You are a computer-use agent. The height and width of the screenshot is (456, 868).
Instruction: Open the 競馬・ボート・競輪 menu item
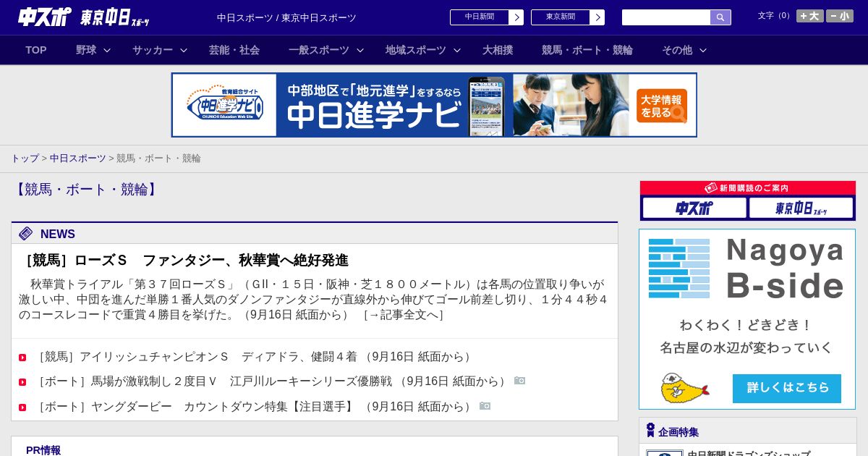pos(587,50)
